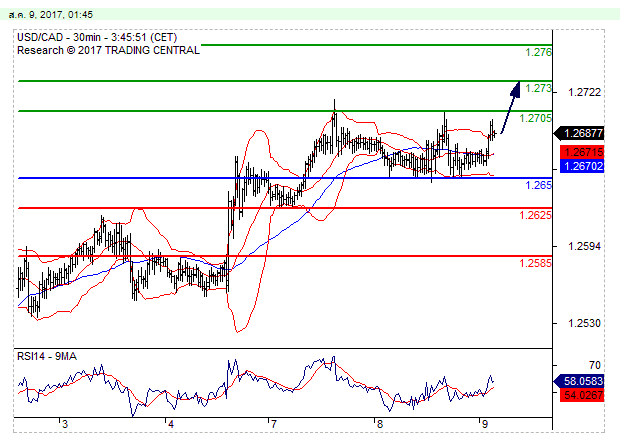
Task: Click the 1.2722 price axis value
Action: (584, 92)
